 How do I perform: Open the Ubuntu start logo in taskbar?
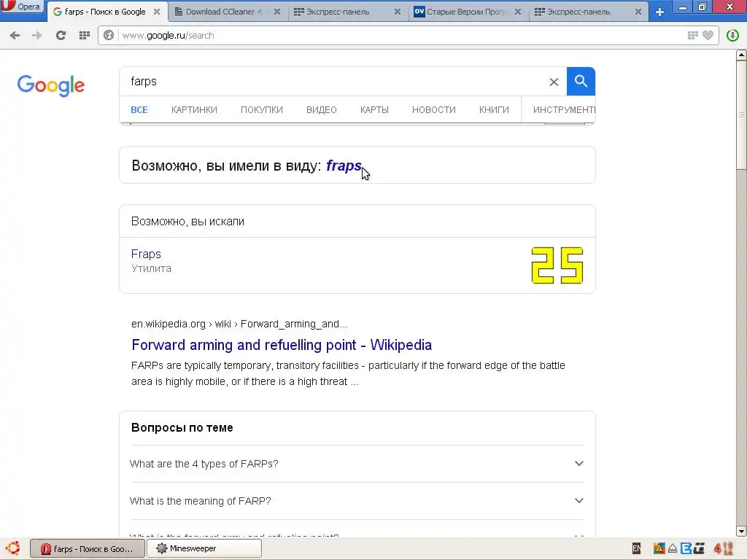pyautogui.click(x=12, y=548)
